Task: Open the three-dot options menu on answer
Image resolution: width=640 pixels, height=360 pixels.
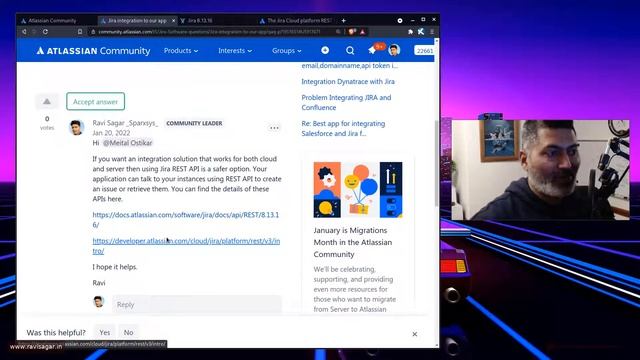Action: point(274,128)
